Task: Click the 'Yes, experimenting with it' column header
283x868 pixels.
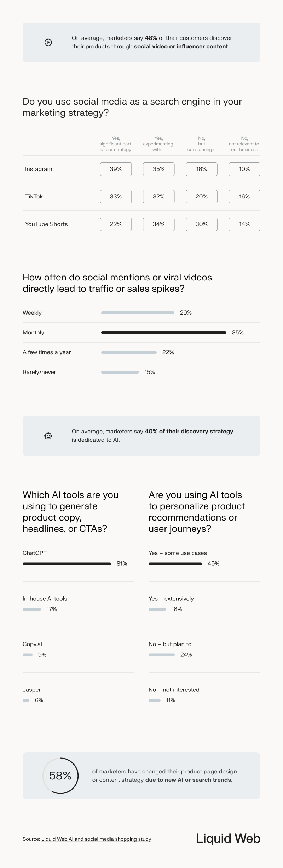Action: pyautogui.click(x=158, y=144)
